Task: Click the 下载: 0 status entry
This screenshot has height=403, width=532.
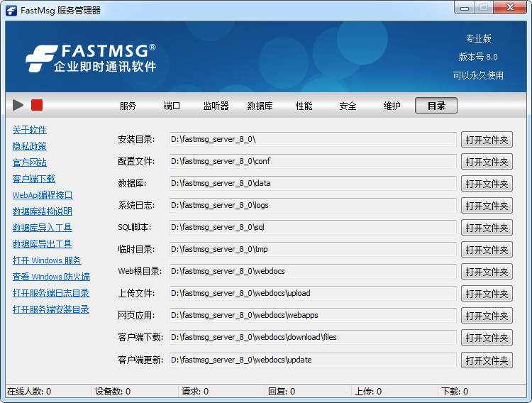Action: [455, 392]
